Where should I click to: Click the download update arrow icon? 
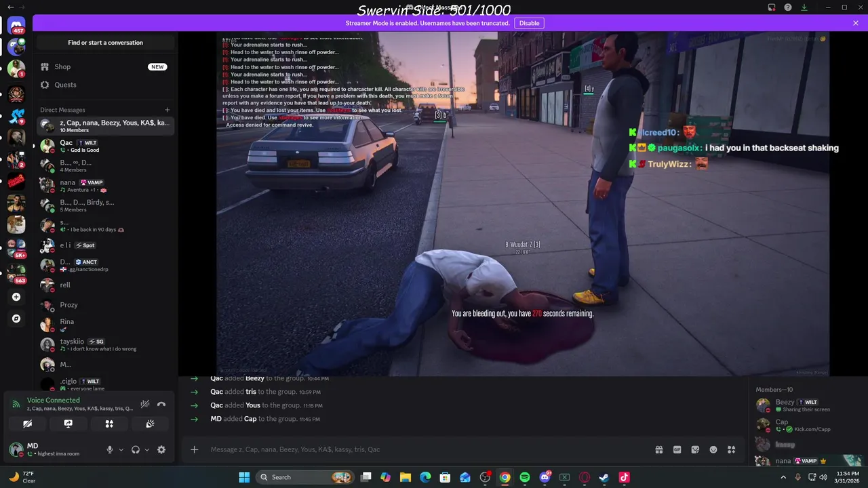pyautogui.click(x=804, y=7)
